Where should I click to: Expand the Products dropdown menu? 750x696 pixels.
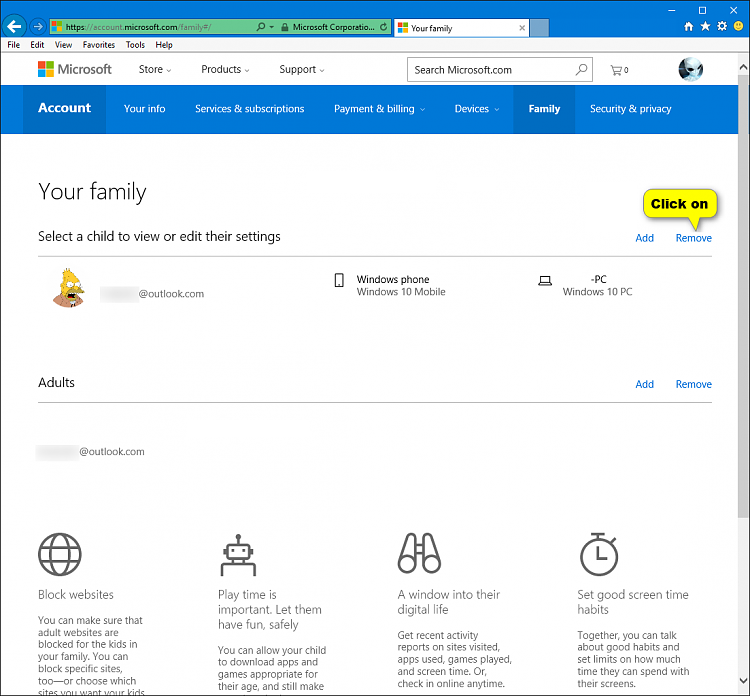click(225, 70)
